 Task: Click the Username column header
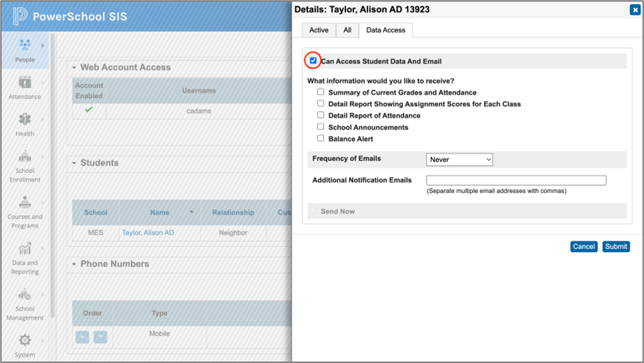(x=199, y=90)
